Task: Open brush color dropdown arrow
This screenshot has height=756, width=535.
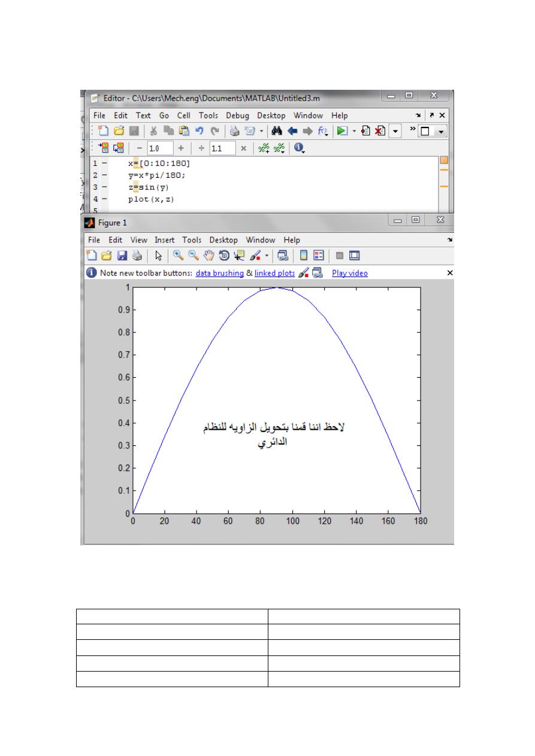Action: [x=266, y=256]
